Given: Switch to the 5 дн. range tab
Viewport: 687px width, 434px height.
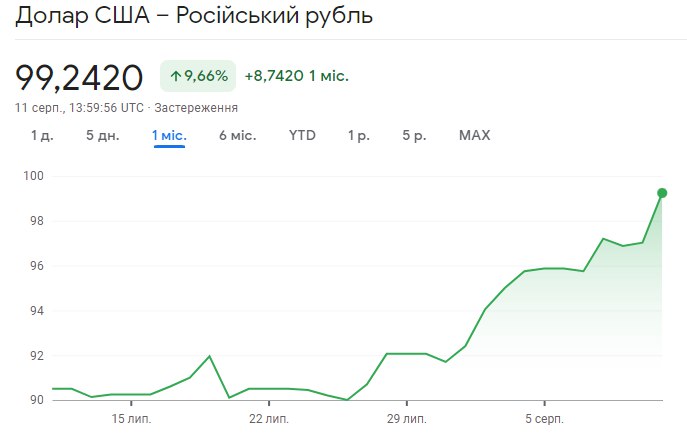Looking at the screenshot, I should 102,135.
